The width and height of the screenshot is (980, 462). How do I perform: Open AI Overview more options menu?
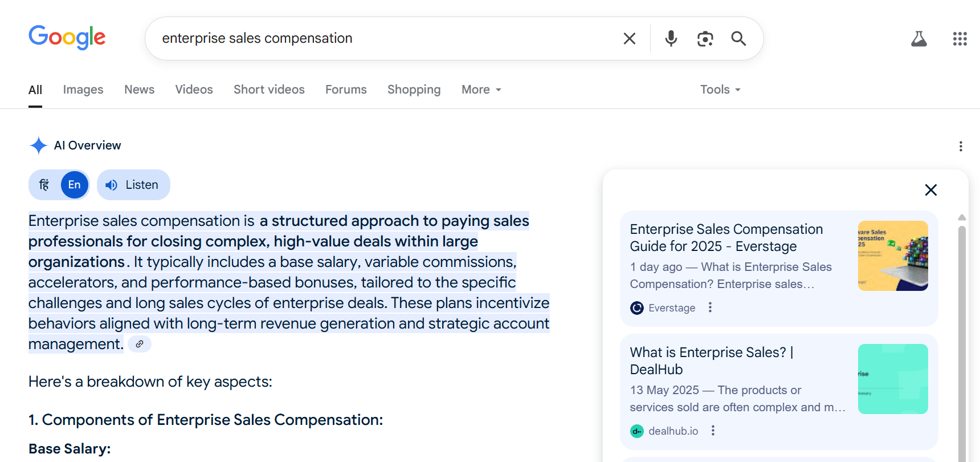point(961,147)
